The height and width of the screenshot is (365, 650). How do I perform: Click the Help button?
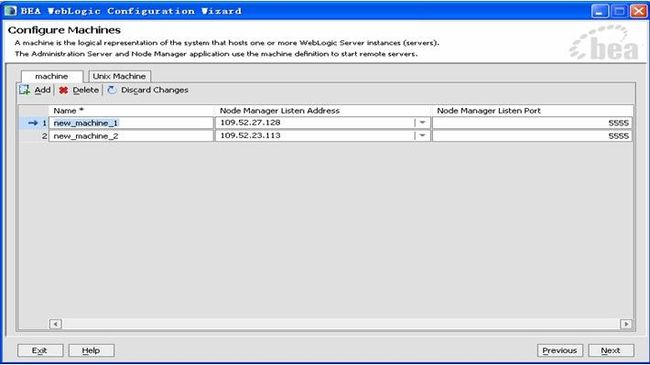pos(91,350)
